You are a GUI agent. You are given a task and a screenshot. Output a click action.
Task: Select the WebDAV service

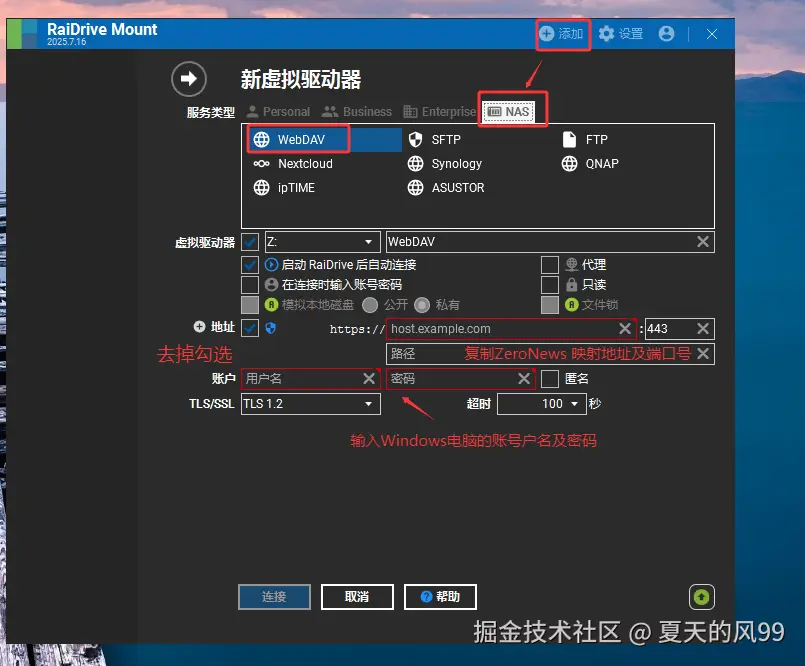[x=324, y=140]
